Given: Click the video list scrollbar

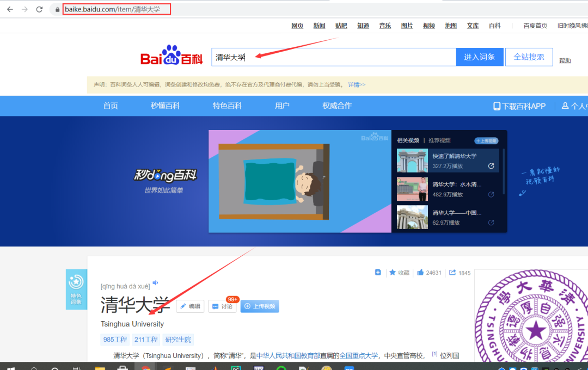Looking at the screenshot, I should (x=504, y=172).
